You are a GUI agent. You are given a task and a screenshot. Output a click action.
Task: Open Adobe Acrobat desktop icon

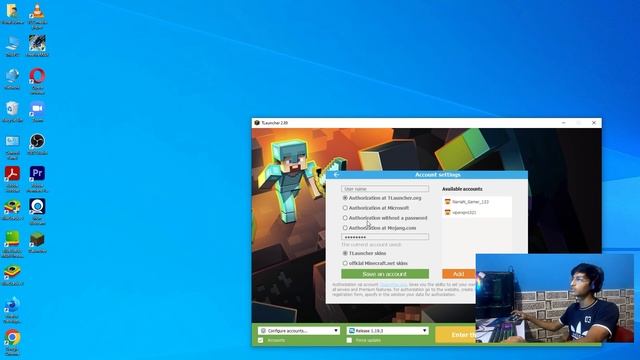pos(12,179)
